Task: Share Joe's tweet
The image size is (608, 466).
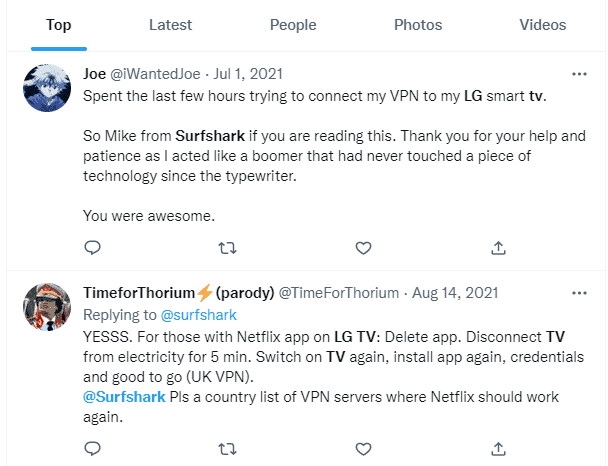Action: [x=499, y=247]
